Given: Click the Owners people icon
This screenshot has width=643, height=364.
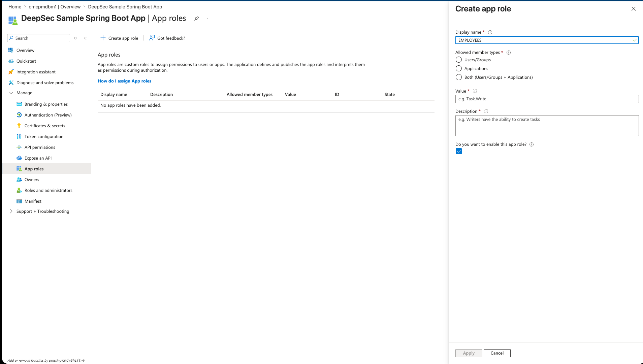Looking at the screenshot, I should 19,179.
